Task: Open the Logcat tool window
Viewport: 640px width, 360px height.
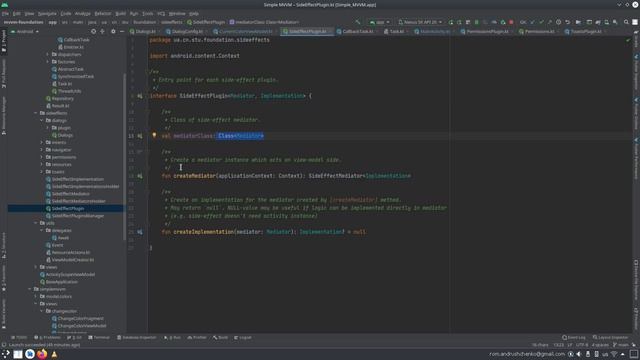Action: [243, 338]
